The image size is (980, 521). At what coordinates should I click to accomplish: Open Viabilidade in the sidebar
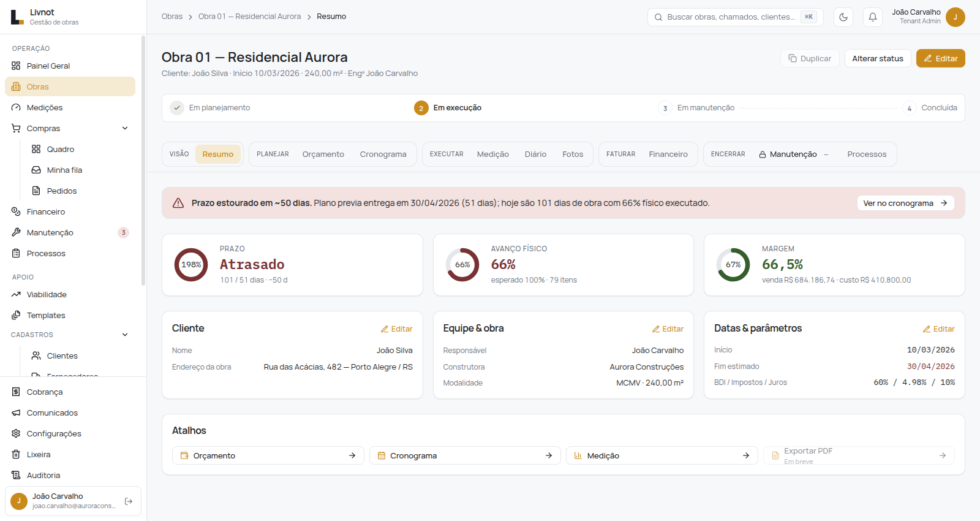[x=70, y=294]
